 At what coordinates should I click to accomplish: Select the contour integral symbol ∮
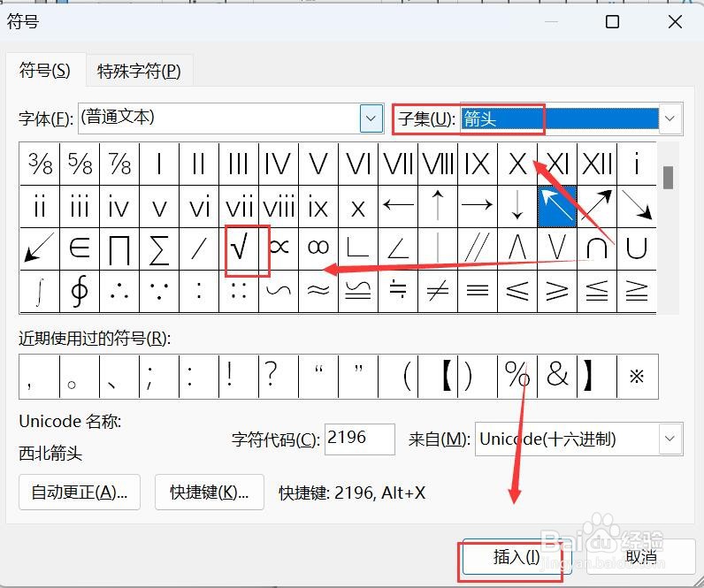click(79, 291)
